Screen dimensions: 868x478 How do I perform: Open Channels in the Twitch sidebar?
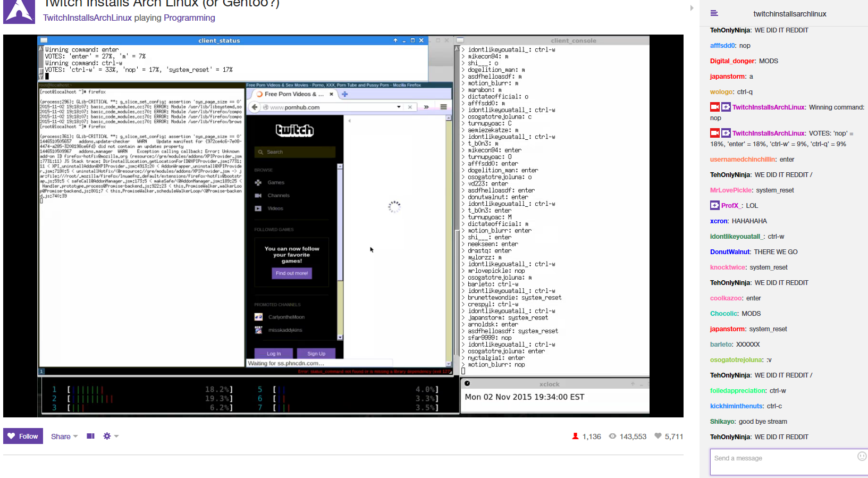pyautogui.click(x=279, y=196)
